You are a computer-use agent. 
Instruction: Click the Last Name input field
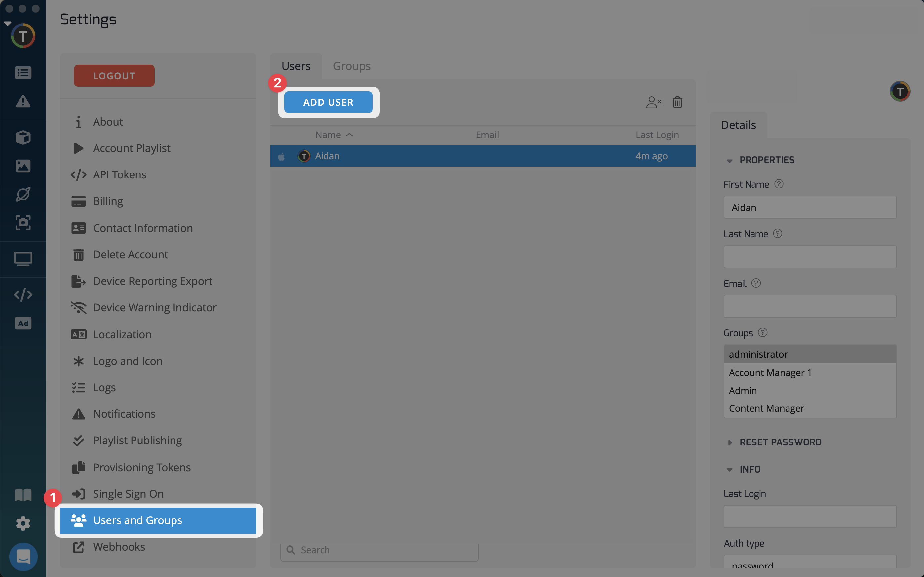(x=810, y=256)
